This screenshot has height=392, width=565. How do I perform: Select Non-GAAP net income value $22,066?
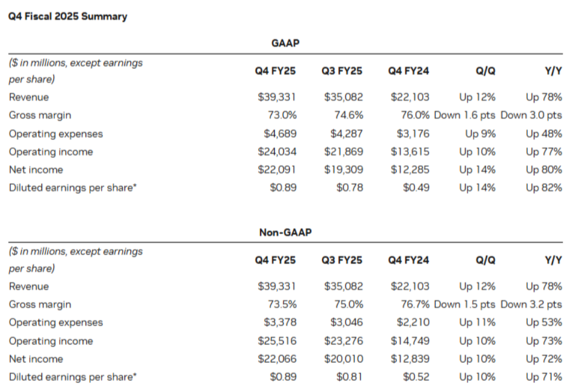coord(277,359)
